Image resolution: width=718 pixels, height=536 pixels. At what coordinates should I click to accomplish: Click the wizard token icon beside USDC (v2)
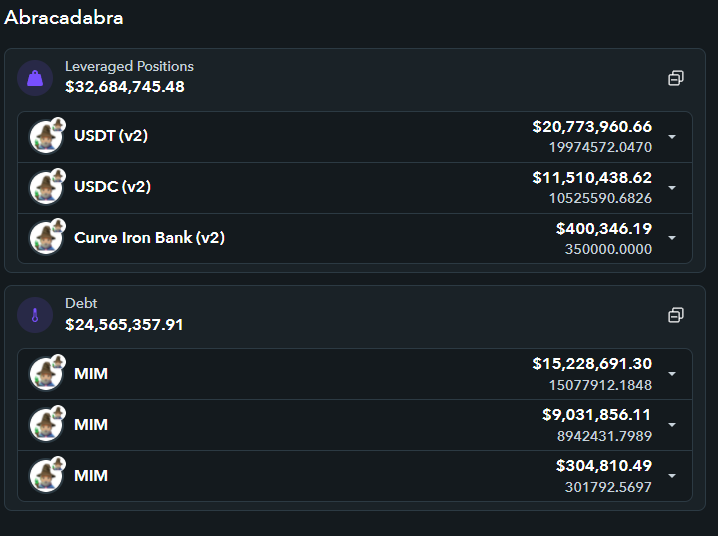click(x=46, y=187)
